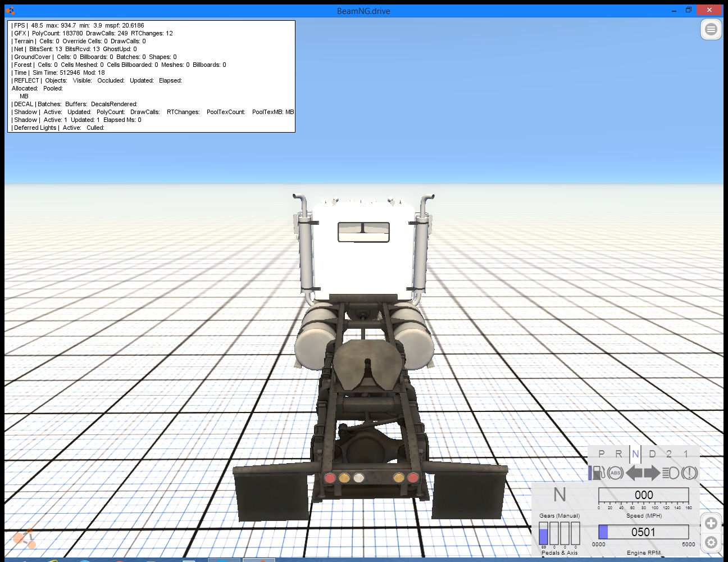Click the BeamNG.drive title bar logo icon
The height and width of the screenshot is (562, 728).
click(x=10, y=11)
